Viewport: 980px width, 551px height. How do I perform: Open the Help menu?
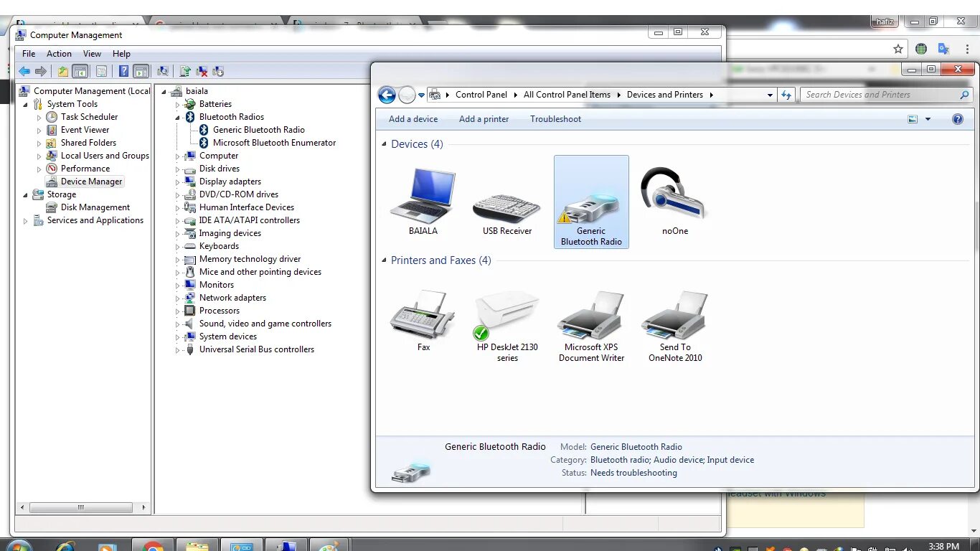(x=121, y=54)
